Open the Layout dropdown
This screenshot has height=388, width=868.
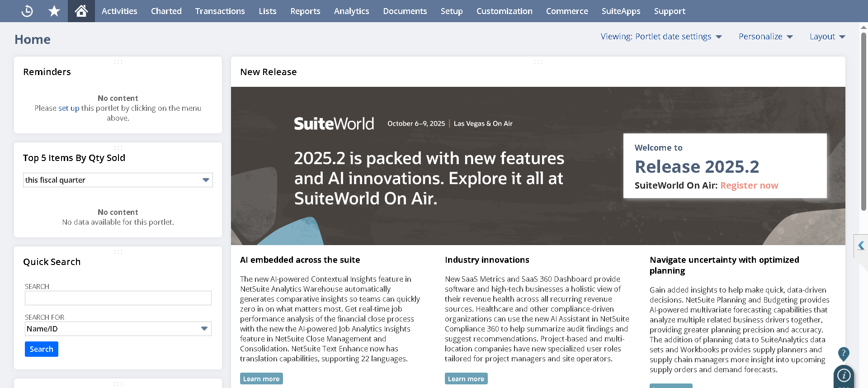827,37
